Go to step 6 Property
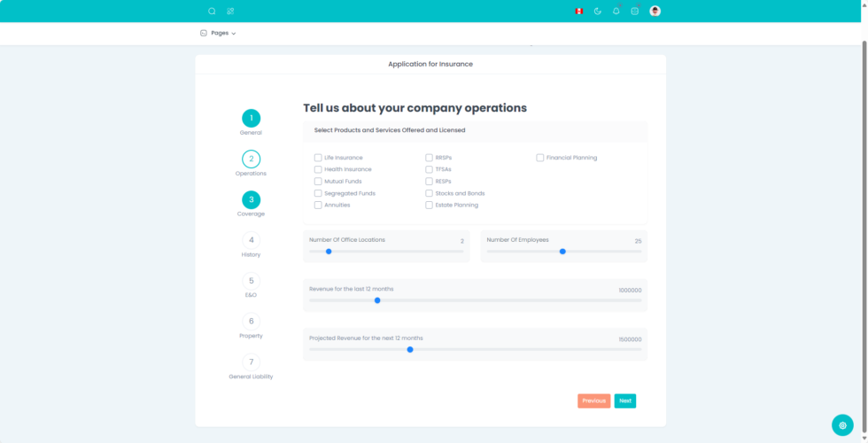Image resolution: width=868 pixels, height=443 pixels. point(251,321)
